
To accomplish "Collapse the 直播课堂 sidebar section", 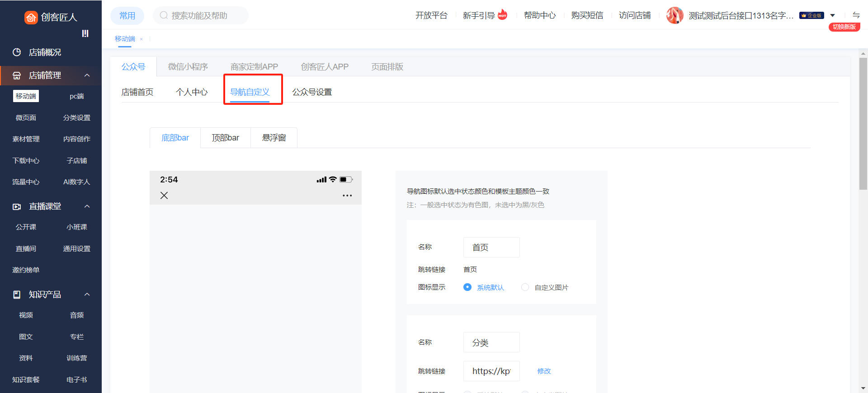I will pyautogui.click(x=87, y=206).
